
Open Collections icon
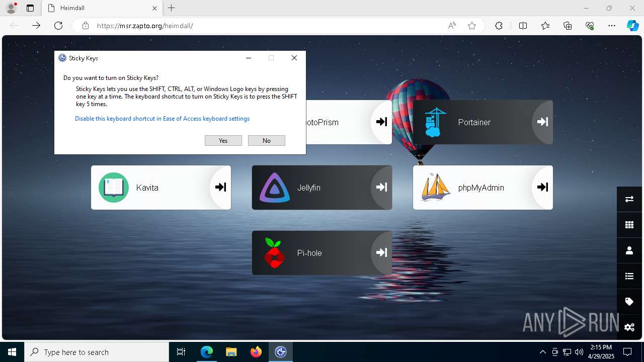[x=568, y=26]
